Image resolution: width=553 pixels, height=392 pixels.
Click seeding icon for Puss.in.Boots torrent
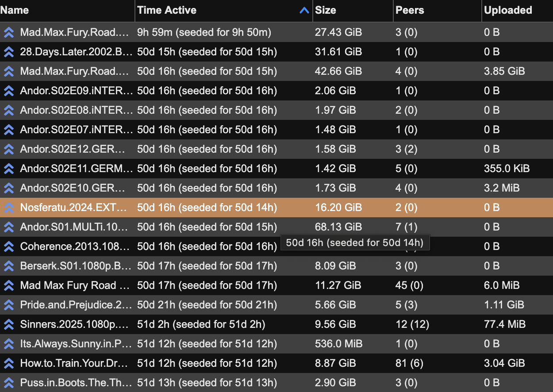[8, 383]
